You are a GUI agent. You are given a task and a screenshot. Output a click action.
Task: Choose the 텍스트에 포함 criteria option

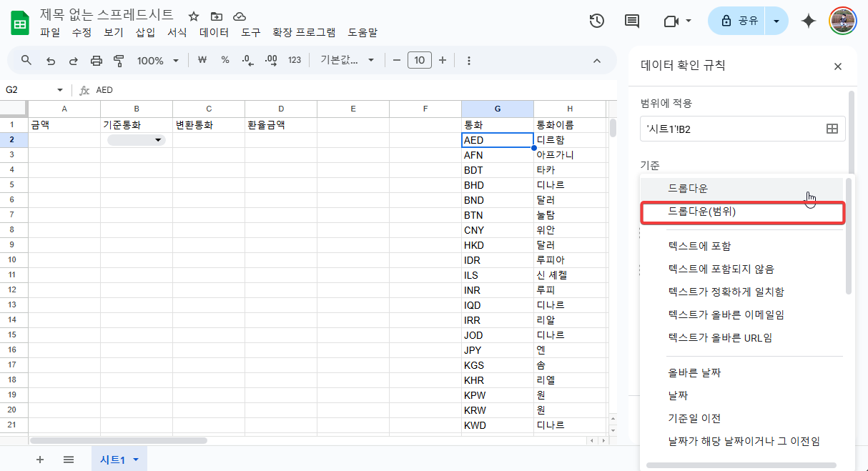point(742,246)
